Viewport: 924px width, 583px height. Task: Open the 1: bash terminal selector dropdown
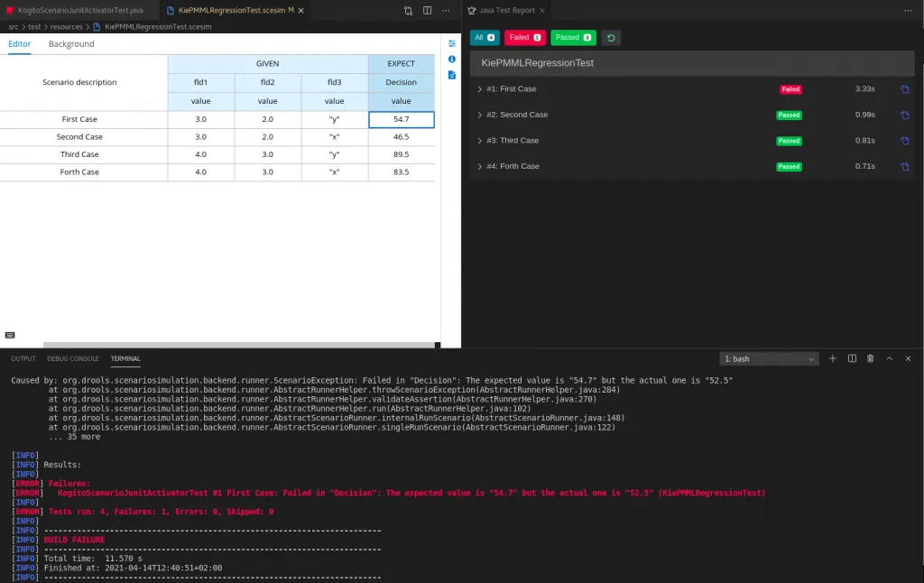pos(769,359)
